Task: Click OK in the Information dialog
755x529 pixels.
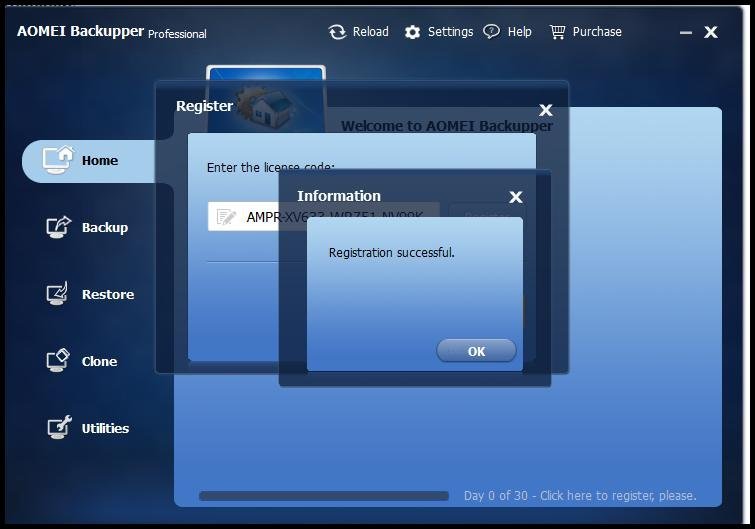Action: 476,351
